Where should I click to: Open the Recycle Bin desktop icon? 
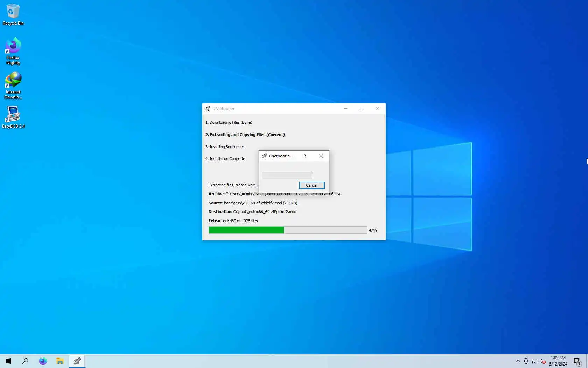click(13, 15)
